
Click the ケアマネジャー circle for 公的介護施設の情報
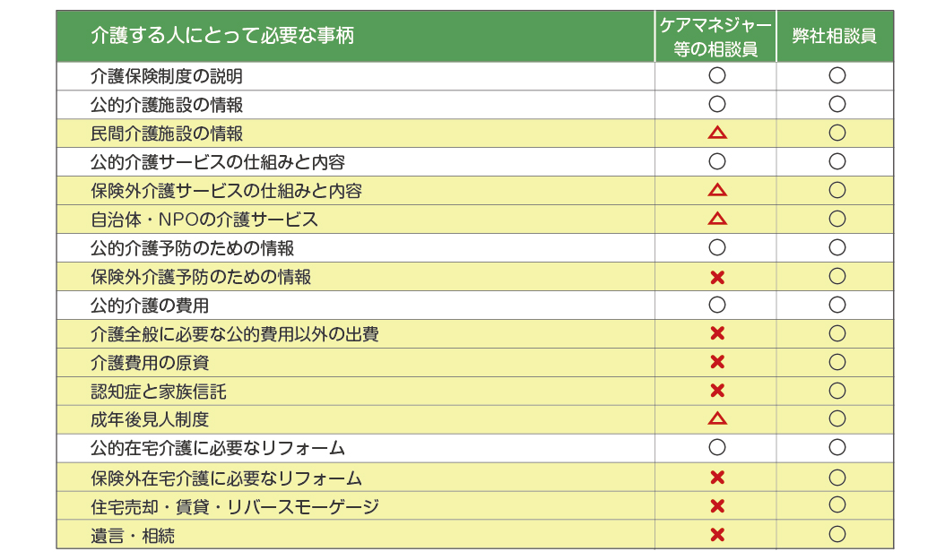coord(716,104)
